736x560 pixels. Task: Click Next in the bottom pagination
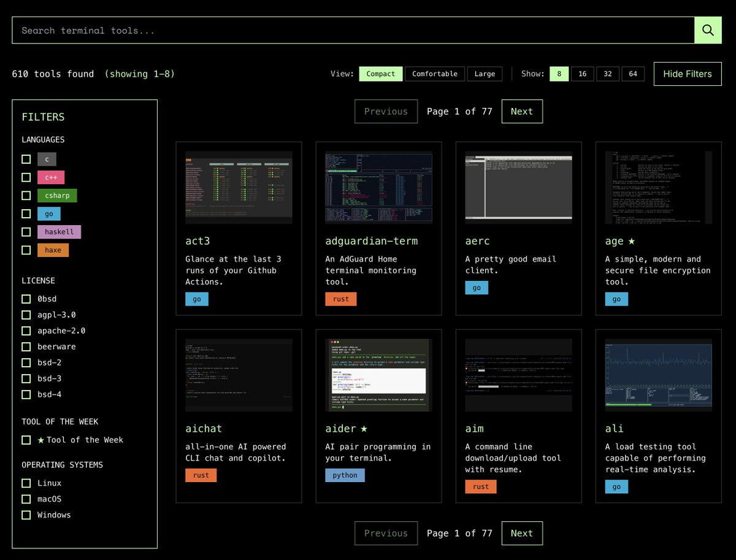(522, 533)
